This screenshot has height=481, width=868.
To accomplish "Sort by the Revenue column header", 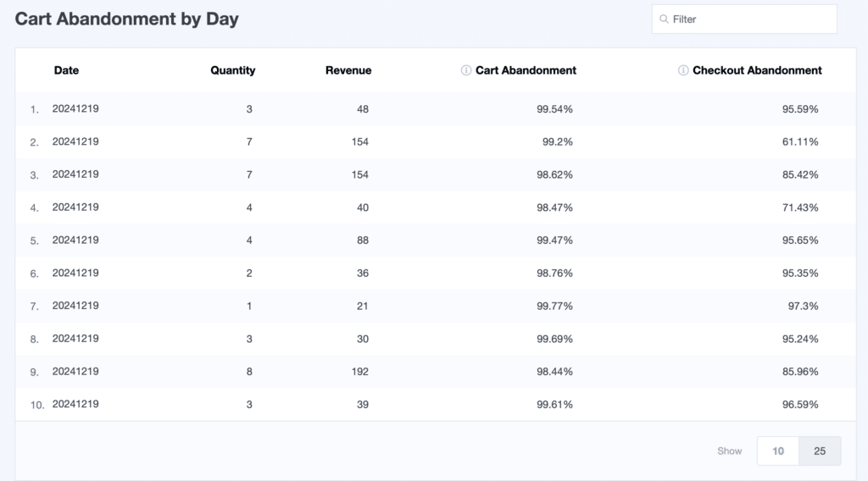I will 348,71.
